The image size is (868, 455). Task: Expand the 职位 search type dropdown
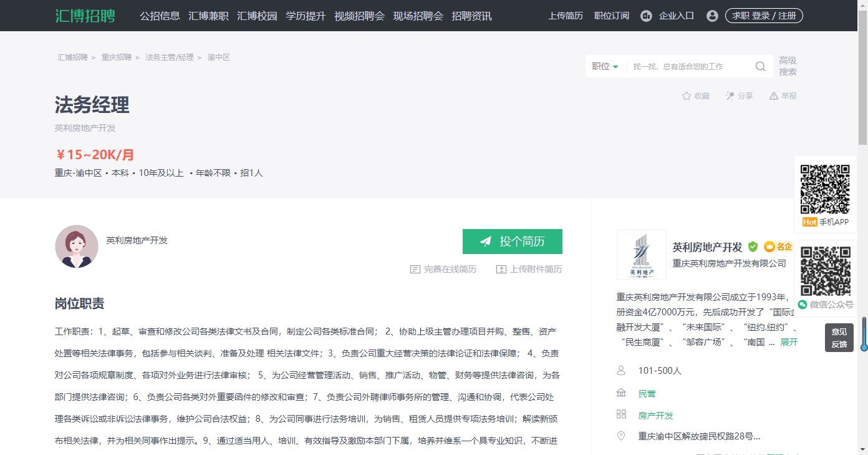(x=605, y=66)
